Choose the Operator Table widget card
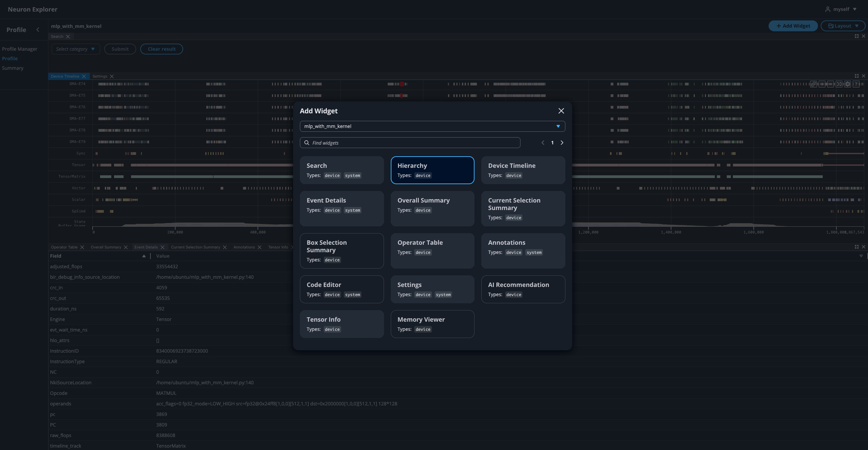Viewport: 868px width, 450px height. click(x=432, y=251)
